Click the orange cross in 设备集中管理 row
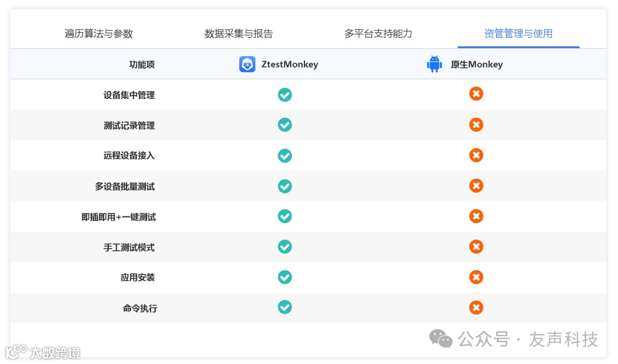The image size is (618, 364). click(476, 94)
